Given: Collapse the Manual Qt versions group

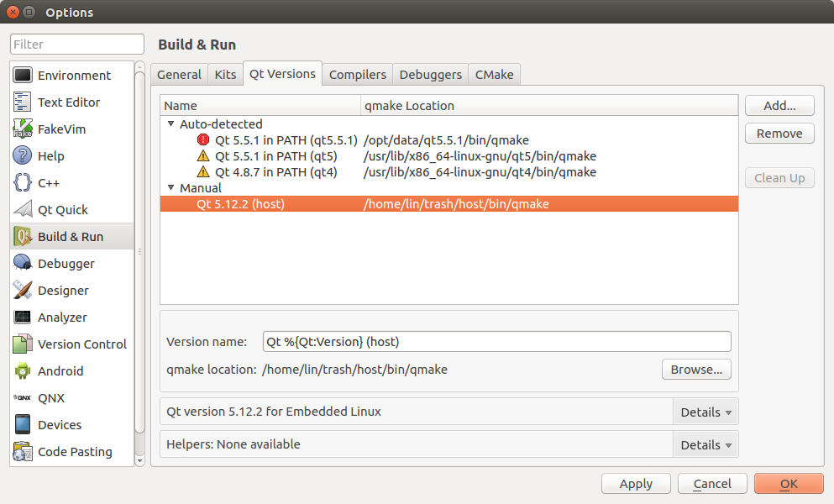Looking at the screenshot, I should (x=171, y=187).
